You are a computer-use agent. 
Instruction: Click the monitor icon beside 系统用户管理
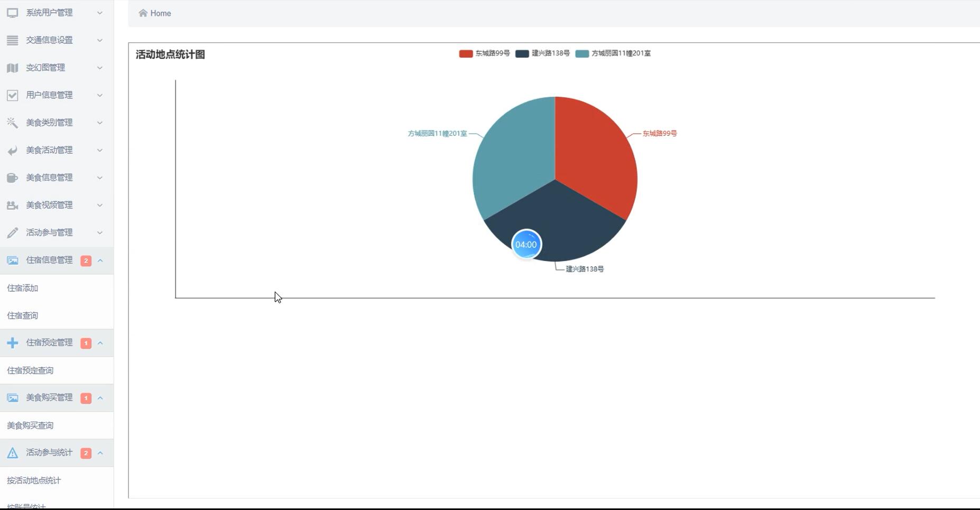click(12, 13)
